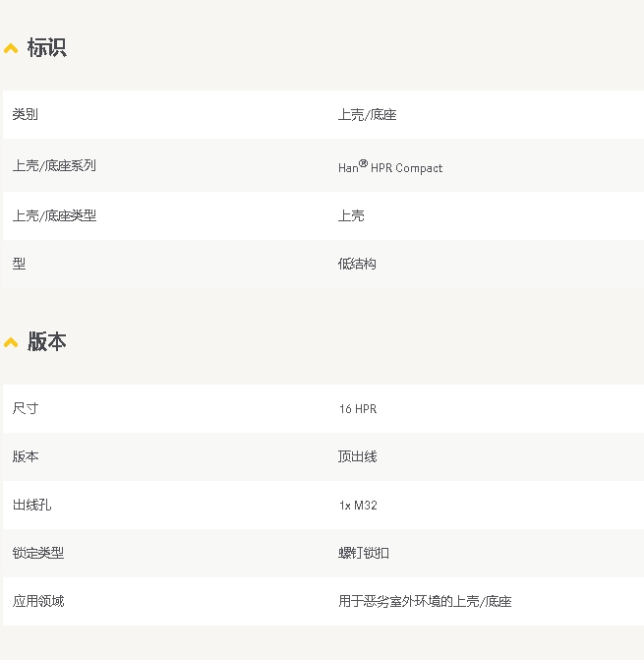The height and width of the screenshot is (660, 644).
Task: Collapse the 标识 section chevron icon
Action: pyautogui.click(x=11, y=48)
